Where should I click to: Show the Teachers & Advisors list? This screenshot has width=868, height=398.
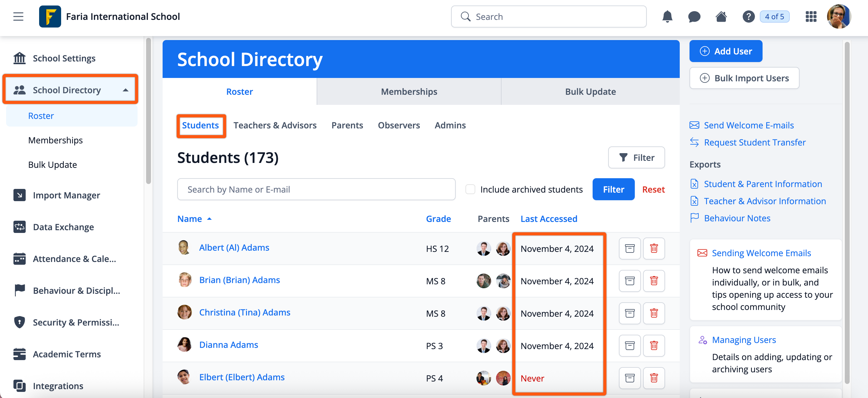coord(275,125)
